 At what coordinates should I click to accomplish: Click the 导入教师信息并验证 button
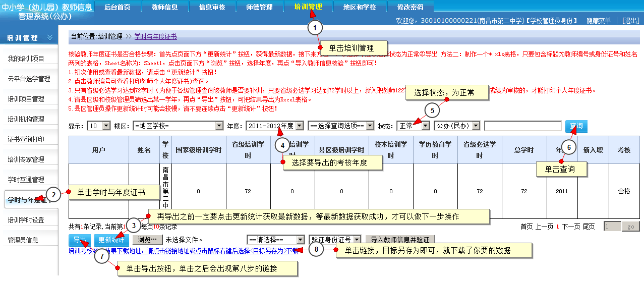pos(400,239)
